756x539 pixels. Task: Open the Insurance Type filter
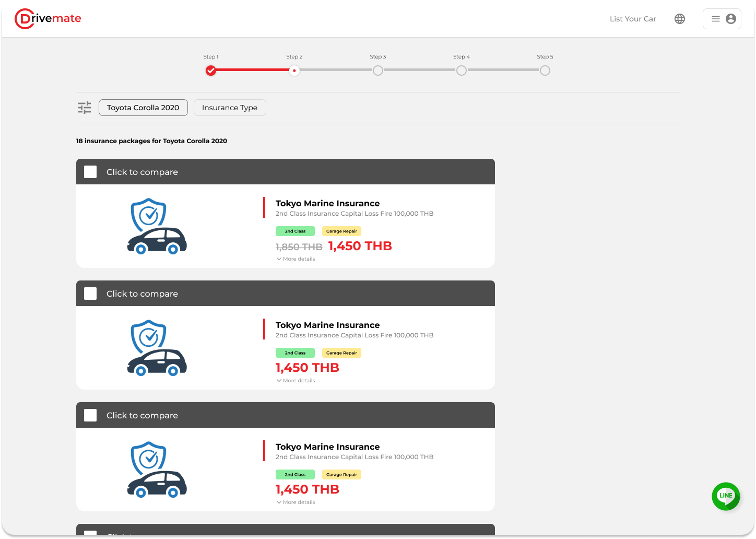230,108
